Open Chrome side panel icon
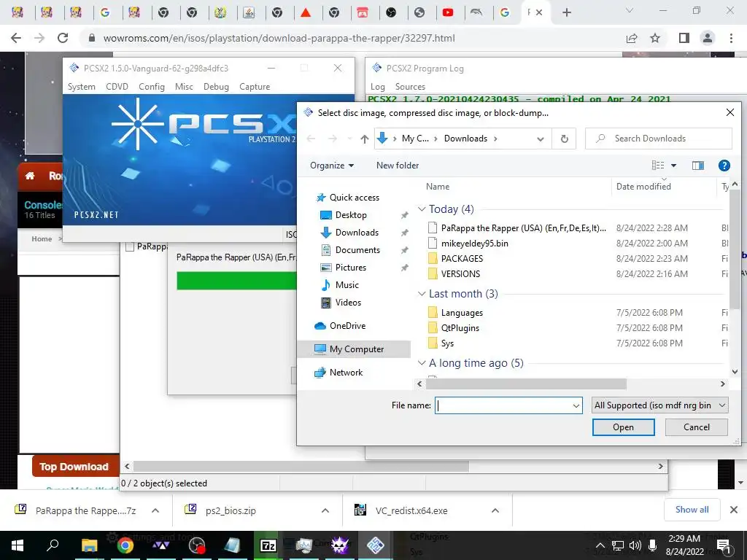Viewport: 747px width, 560px height. [684, 38]
